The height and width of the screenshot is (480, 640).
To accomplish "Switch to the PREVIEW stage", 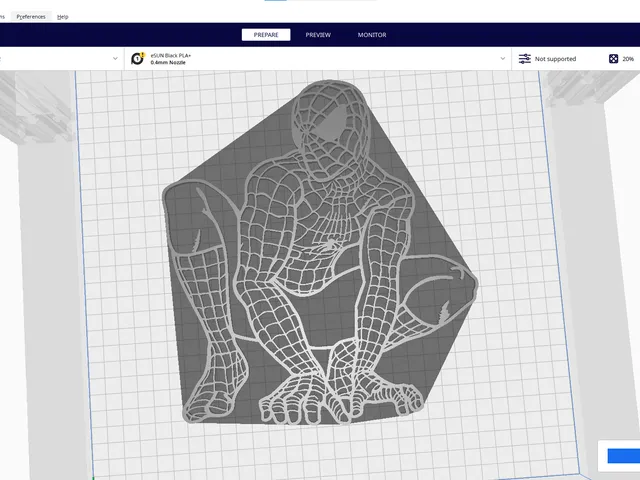I will pos(318,35).
